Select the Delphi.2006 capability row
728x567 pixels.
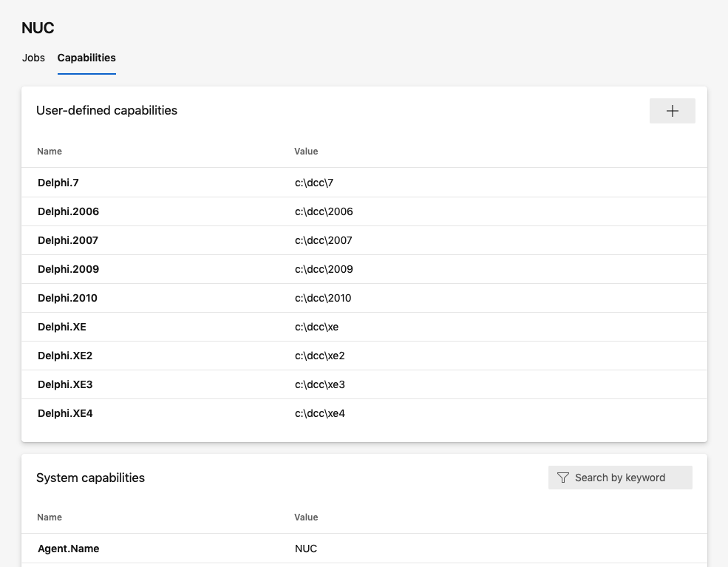tap(364, 211)
